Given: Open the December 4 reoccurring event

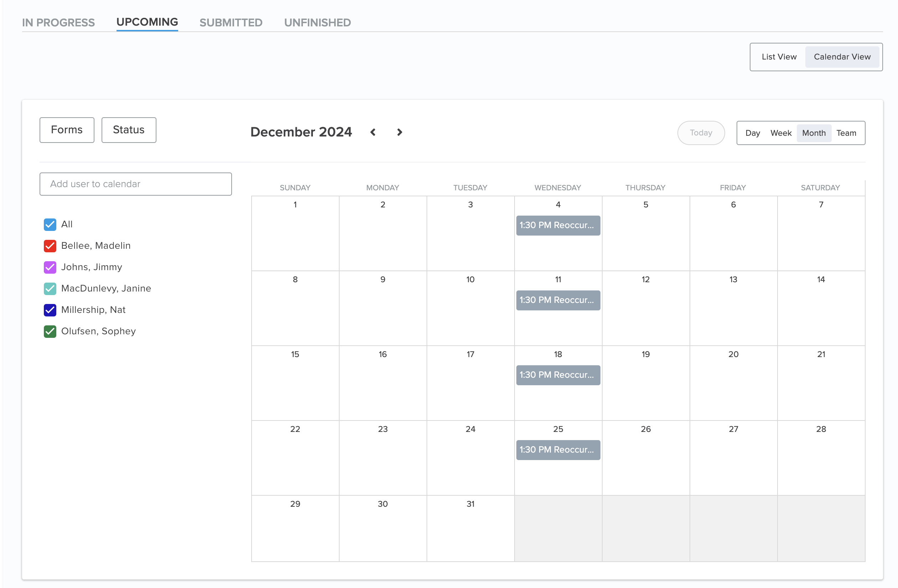Looking at the screenshot, I should coord(558,225).
